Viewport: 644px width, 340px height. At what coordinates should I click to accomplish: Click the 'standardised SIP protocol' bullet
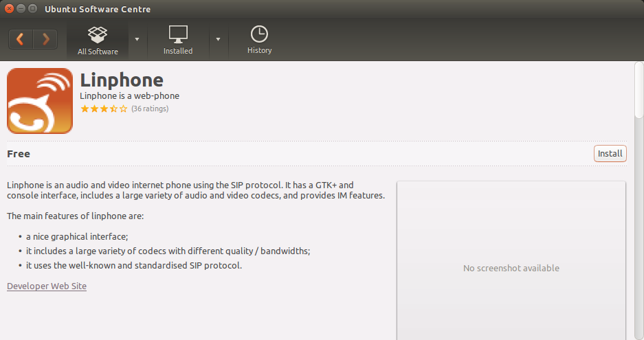134,266
